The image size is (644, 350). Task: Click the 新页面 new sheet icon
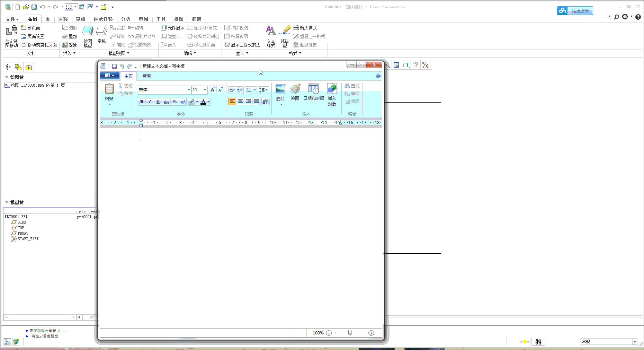[x=30, y=28]
